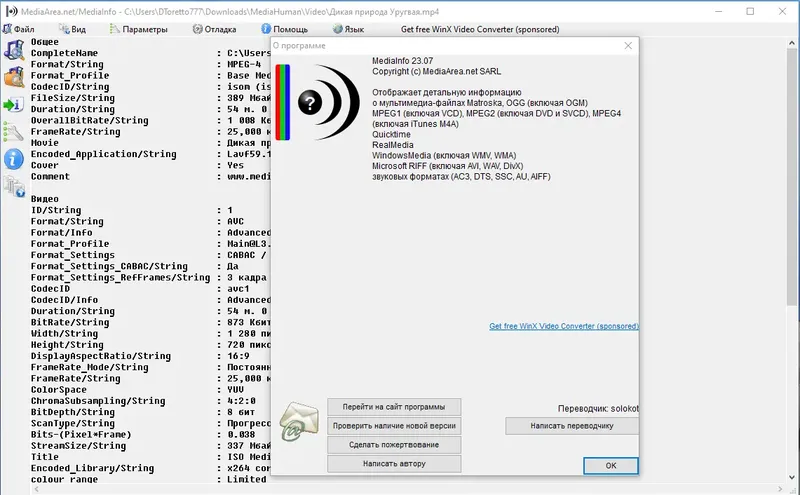800x495 pixels.
Task: Open the Вид menu
Action: coord(72,29)
